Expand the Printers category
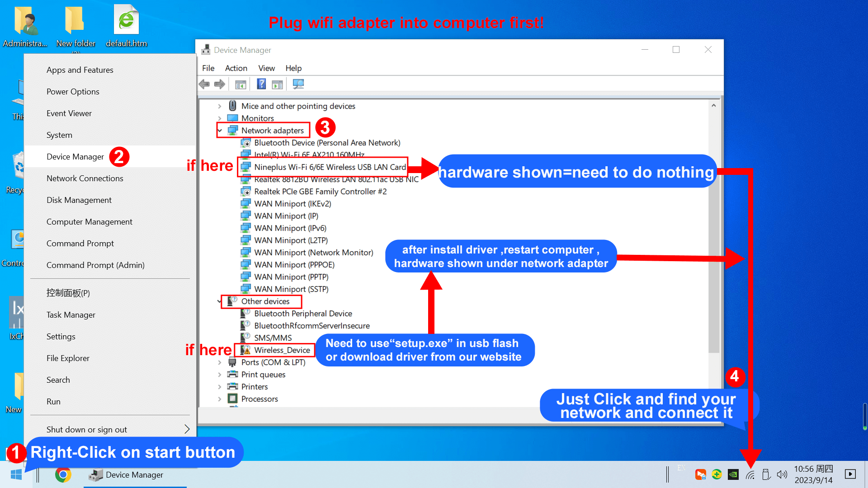This screenshot has height=488, width=868. tap(220, 387)
